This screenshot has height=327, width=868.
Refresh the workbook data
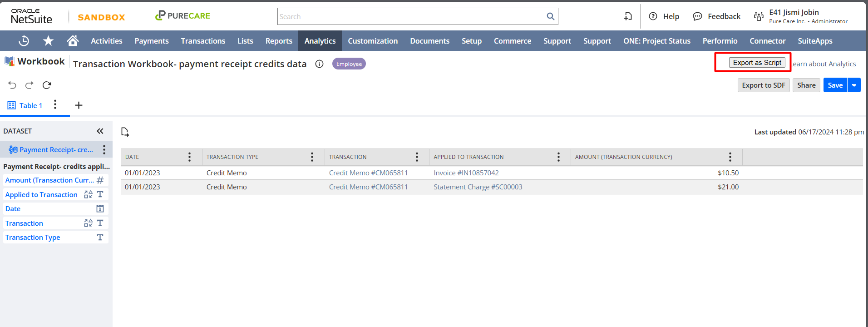click(47, 85)
